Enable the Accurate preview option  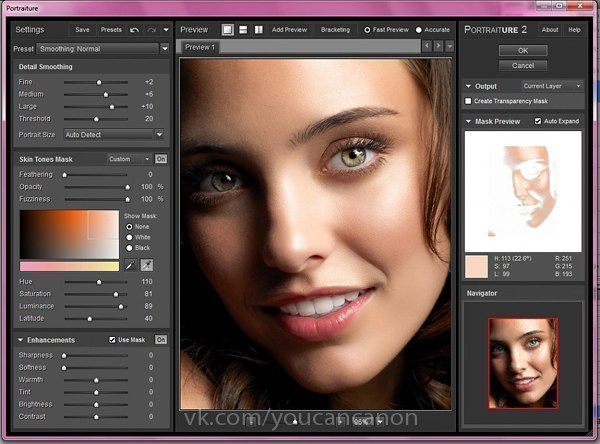[x=418, y=30]
